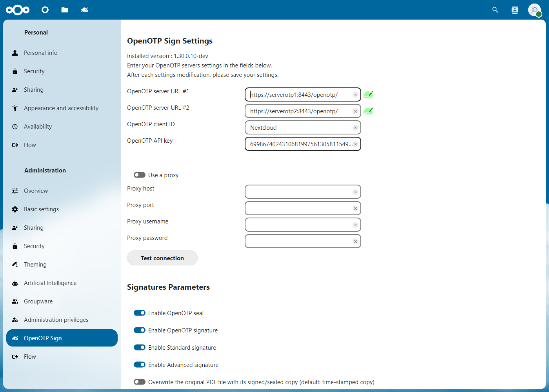
Task: Open Personal info settings
Action: 62,53
